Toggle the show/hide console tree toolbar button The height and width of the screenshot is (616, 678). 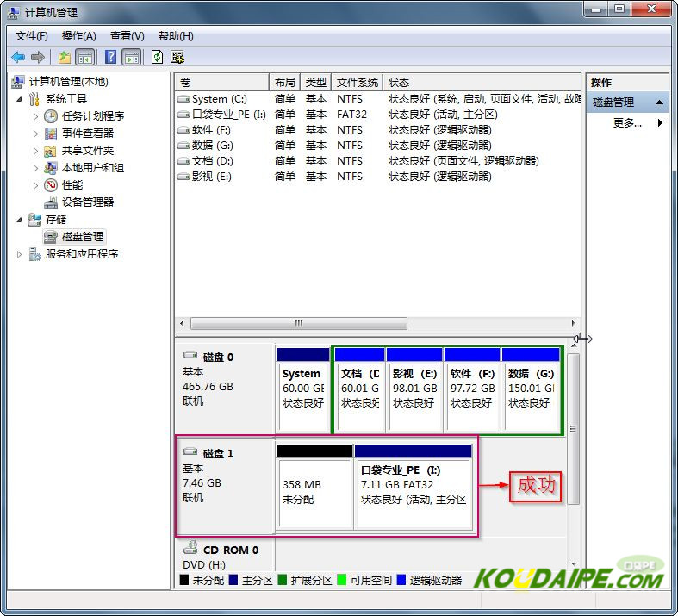tap(85, 57)
